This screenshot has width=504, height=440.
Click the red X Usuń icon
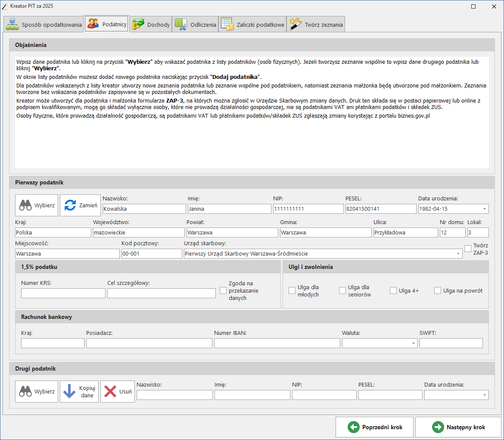click(110, 391)
